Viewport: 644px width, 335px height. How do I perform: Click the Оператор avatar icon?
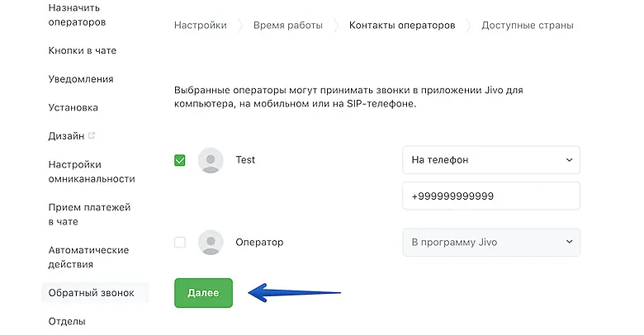[211, 243]
